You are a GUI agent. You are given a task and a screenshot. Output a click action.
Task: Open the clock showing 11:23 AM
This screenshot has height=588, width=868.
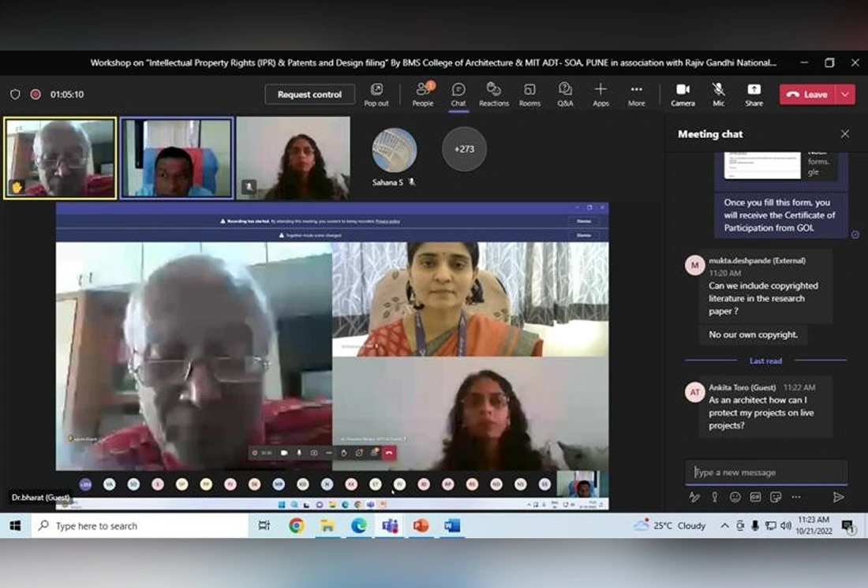[814, 526]
